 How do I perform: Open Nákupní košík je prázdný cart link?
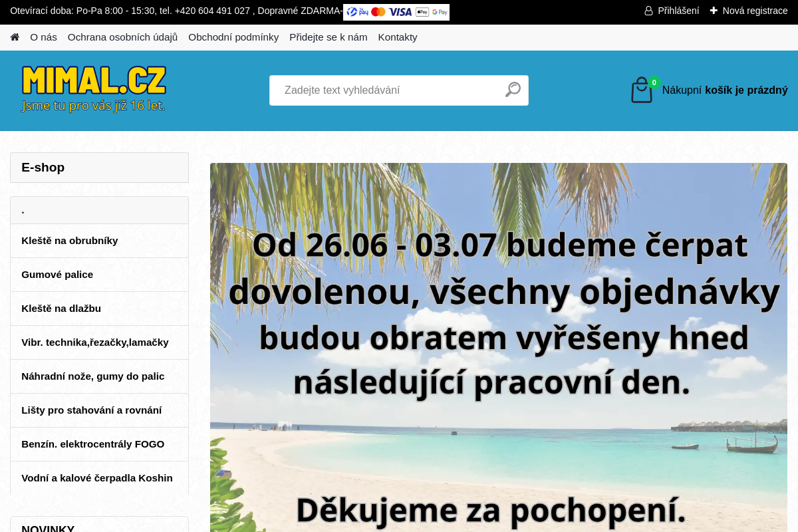(725, 90)
